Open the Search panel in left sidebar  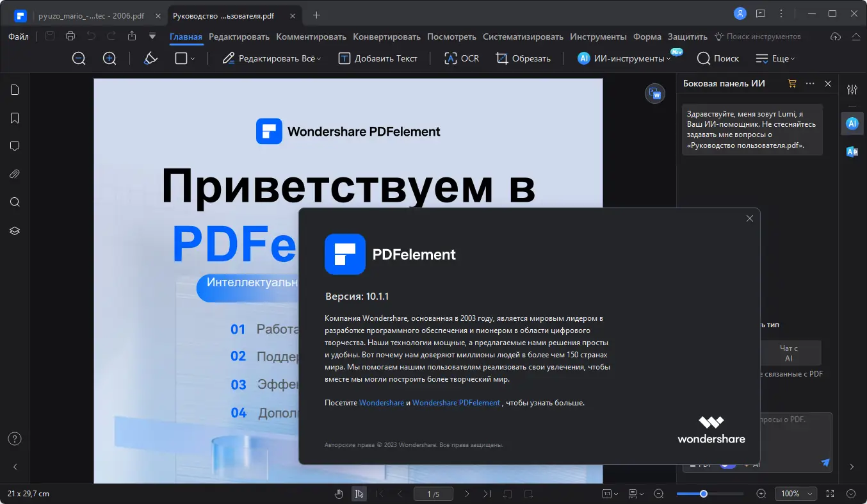point(14,202)
